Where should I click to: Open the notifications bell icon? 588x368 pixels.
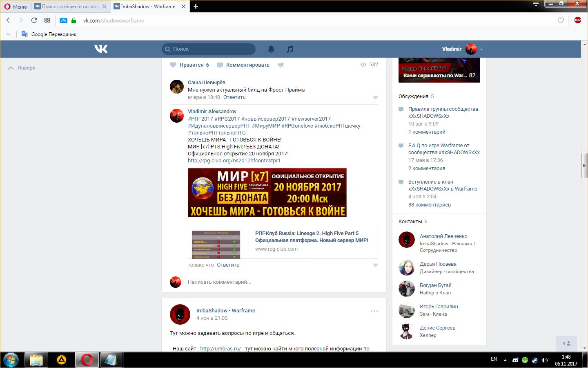coord(271,49)
